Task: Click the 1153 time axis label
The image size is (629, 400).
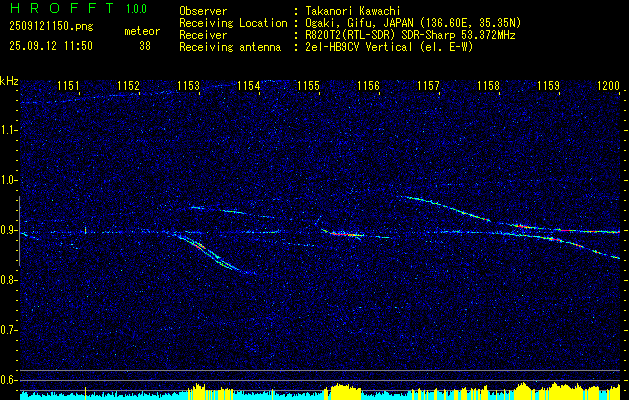Action: point(189,86)
